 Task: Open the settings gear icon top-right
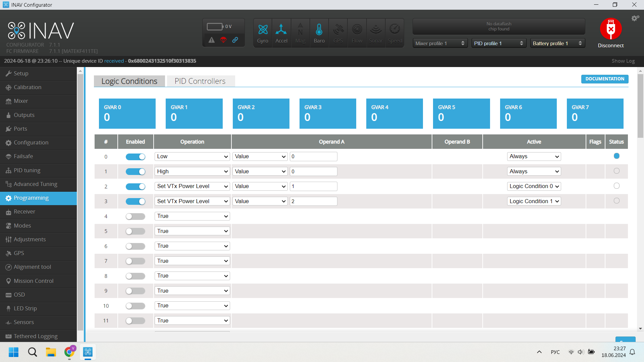[635, 18]
